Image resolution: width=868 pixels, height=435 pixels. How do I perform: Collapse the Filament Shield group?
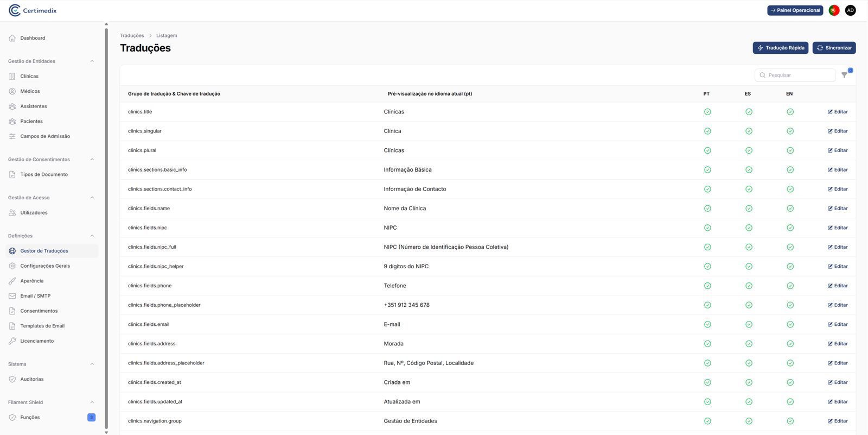(92, 402)
